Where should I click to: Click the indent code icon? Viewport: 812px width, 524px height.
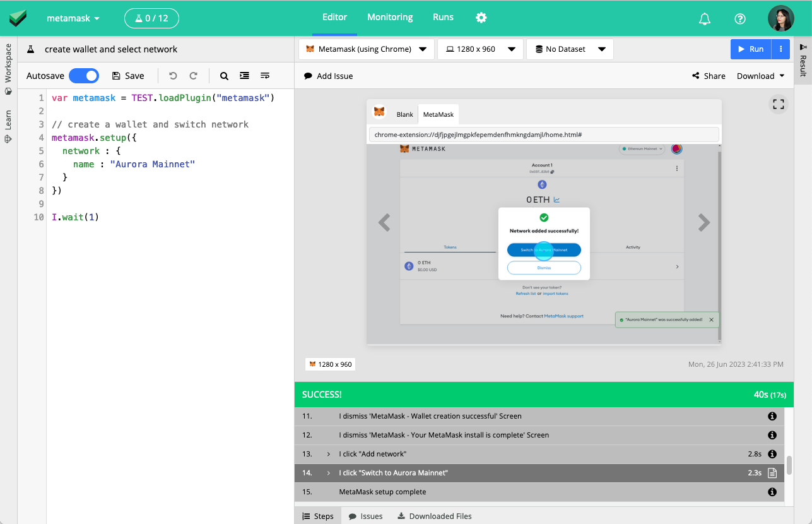tap(244, 76)
